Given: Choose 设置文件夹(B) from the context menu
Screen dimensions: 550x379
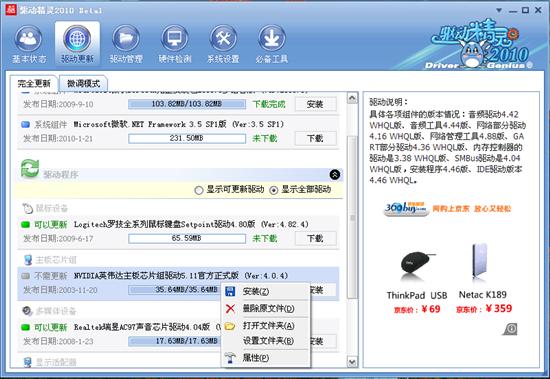Looking at the screenshot, I should [x=266, y=340].
